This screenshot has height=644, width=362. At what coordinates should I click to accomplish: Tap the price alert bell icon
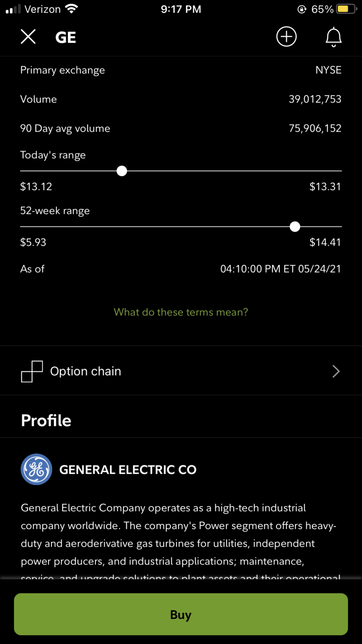pos(334,37)
